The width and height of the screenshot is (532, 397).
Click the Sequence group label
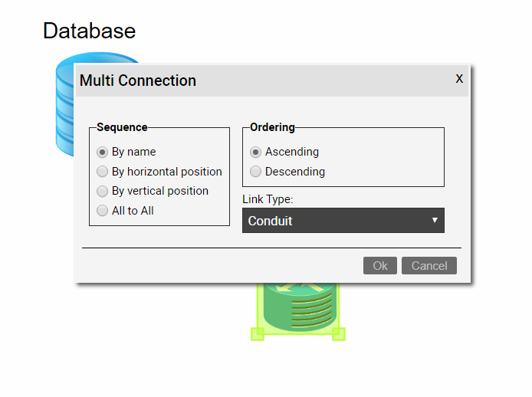coord(122,127)
